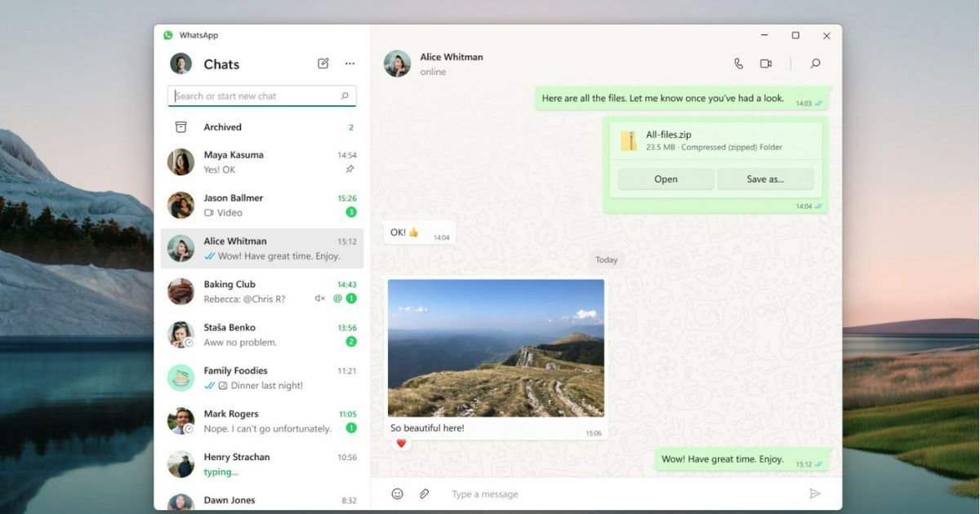Click the unread badge on Mark Rogers chat
Image resolution: width=980 pixels, height=514 pixels.
click(351, 428)
